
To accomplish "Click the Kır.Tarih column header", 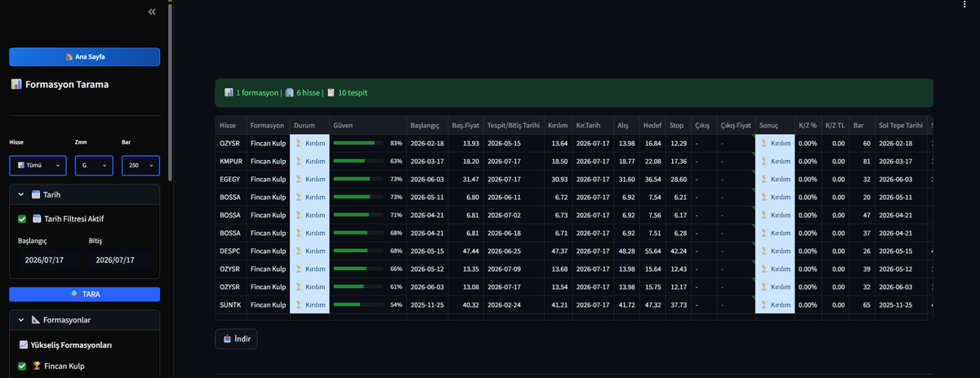I will point(592,126).
